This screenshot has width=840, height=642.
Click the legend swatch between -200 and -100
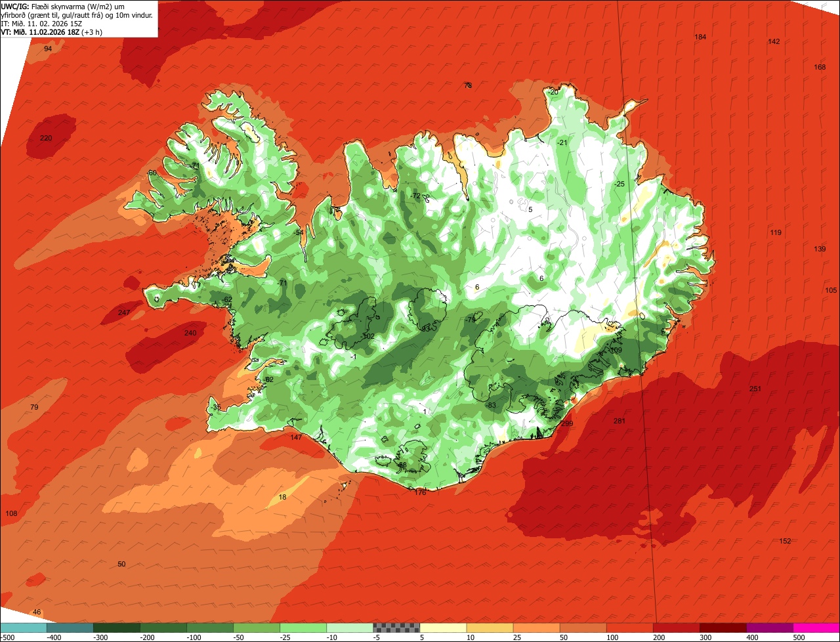pos(163,628)
